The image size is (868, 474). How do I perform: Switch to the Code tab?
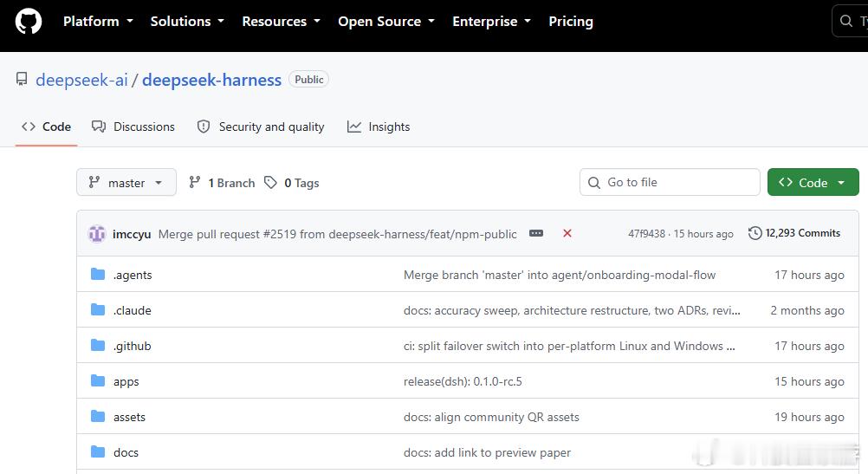point(47,127)
